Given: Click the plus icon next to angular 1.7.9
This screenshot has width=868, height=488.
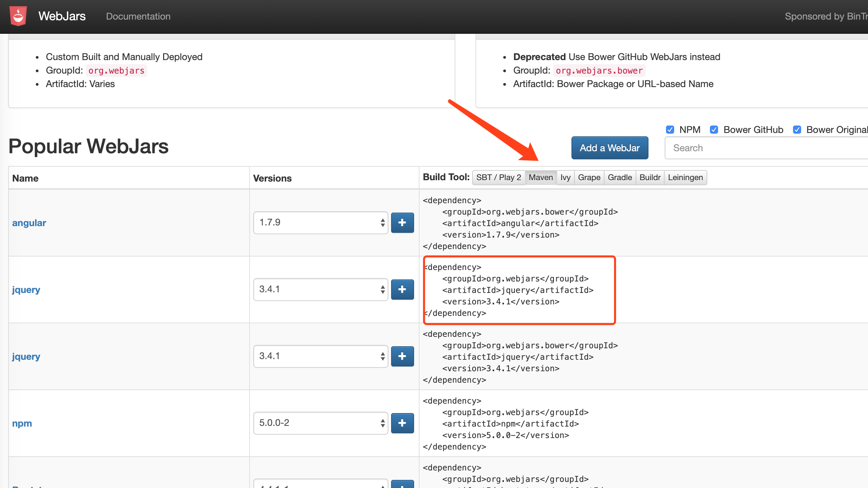Looking at the screenshot, I should click(x=402, y=223).
